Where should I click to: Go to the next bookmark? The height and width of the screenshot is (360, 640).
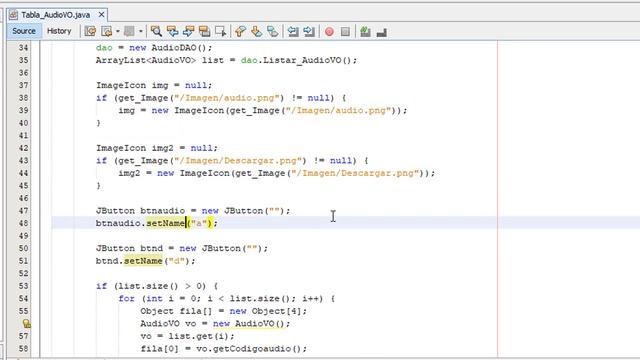(x=256, y=31)
